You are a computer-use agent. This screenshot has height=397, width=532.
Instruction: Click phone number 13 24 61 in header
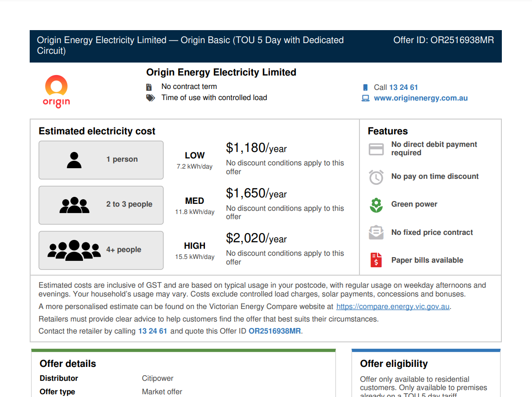click(x=404, y=88)
